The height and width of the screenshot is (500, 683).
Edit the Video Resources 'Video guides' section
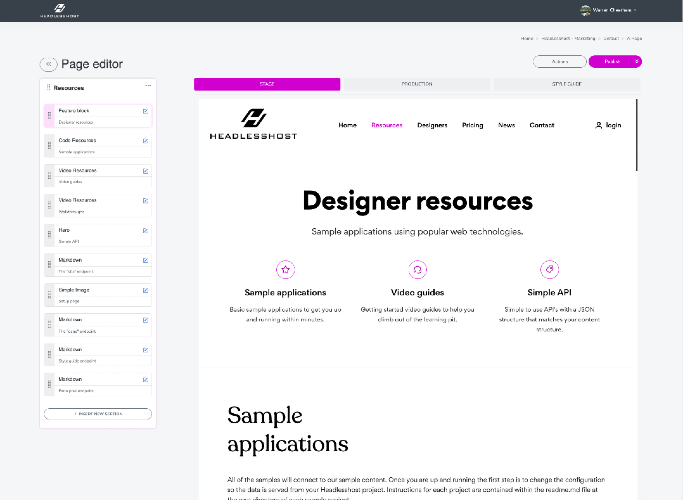(x=145, y=171)
